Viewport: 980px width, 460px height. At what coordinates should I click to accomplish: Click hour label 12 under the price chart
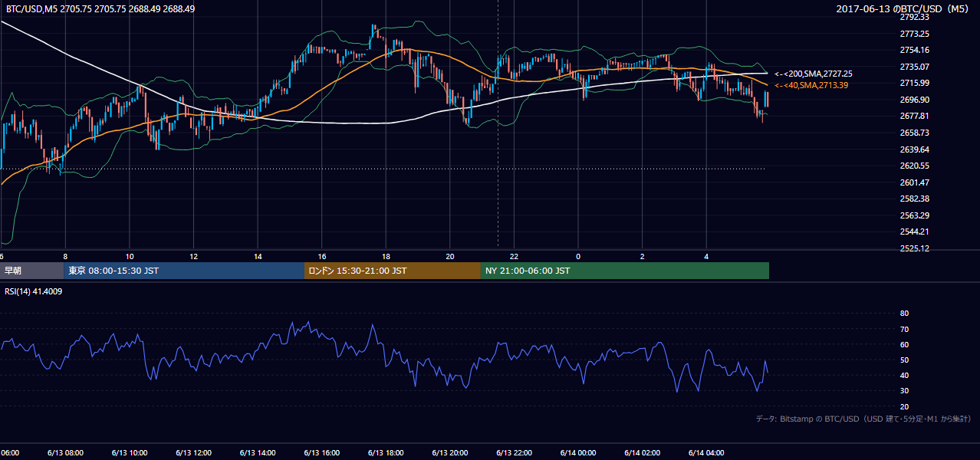193,256
